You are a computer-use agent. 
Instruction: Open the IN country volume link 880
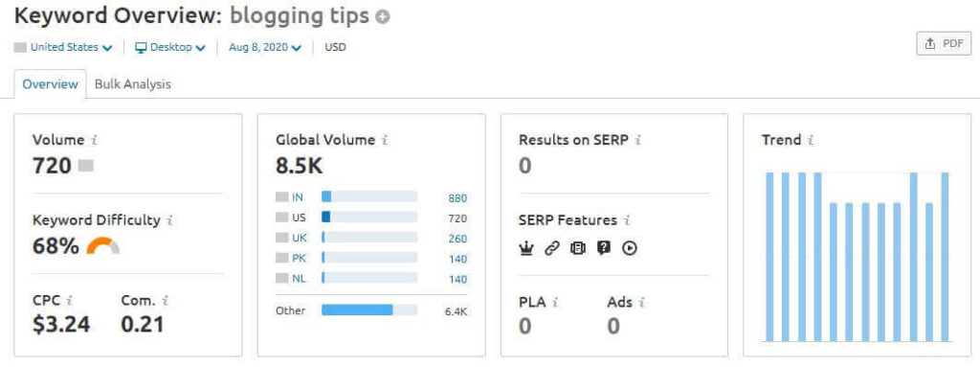[457, 198]
